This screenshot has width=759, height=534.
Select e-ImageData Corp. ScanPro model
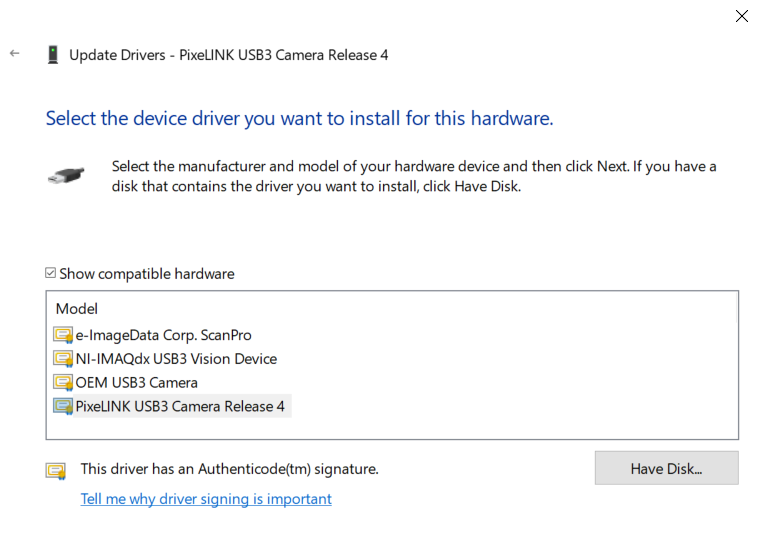click(x=163, y=335)
